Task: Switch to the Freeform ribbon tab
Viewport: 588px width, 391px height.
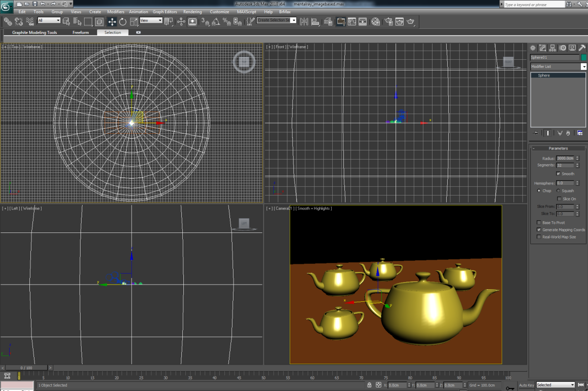Action: pos(81,32)
